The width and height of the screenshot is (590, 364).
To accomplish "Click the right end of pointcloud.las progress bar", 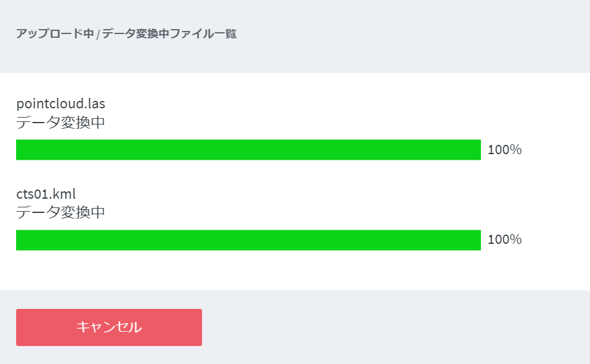I will (477, 150).
